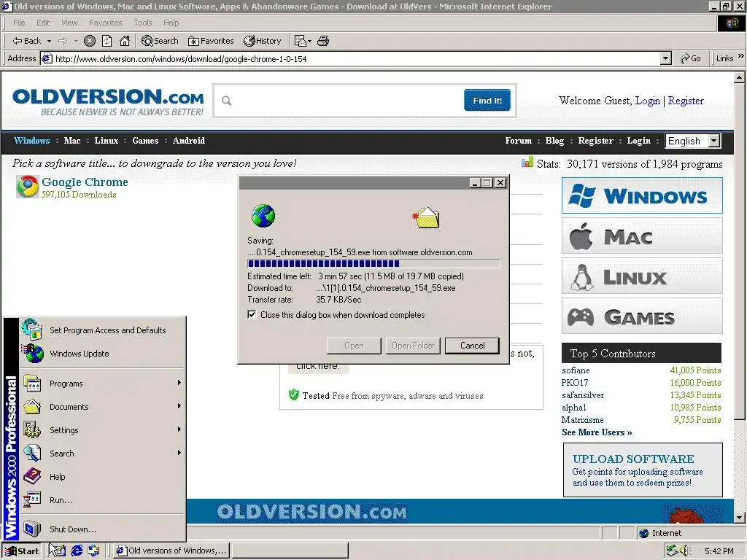This screenshot has width=747, height=560.
Task: Launch Internet Explorer from quick launch
Action: click(x=77, y=551)
